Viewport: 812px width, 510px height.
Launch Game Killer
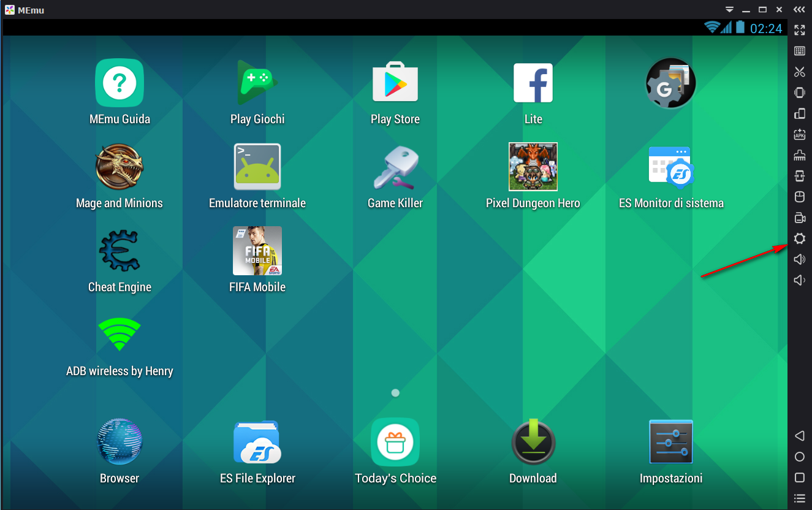pos(395,167)
